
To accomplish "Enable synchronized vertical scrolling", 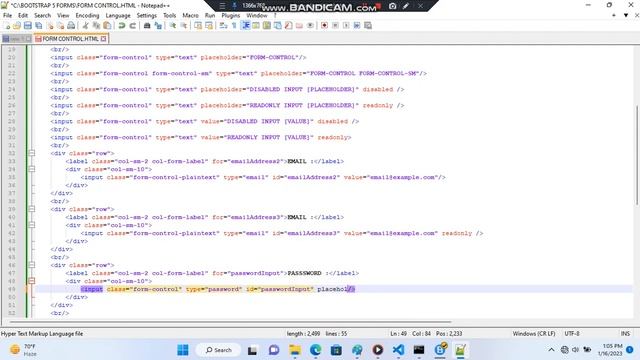I will tap(198, 25).
